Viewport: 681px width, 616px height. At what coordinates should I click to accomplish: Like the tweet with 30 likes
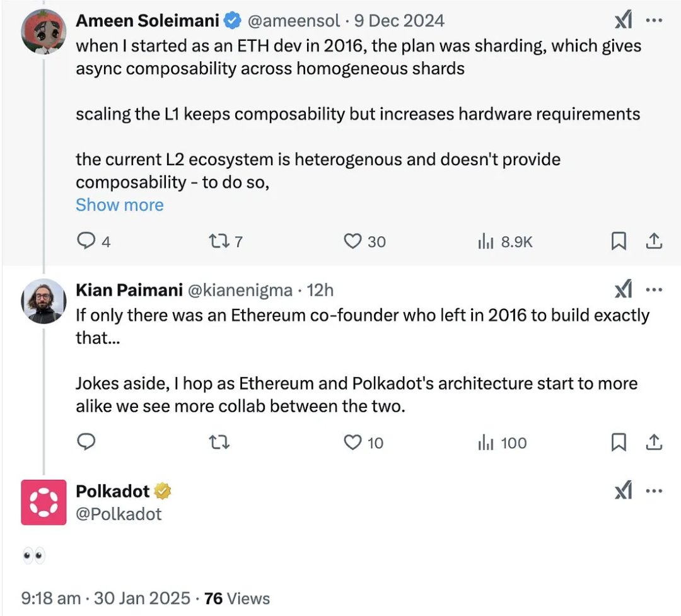(352, 241)
